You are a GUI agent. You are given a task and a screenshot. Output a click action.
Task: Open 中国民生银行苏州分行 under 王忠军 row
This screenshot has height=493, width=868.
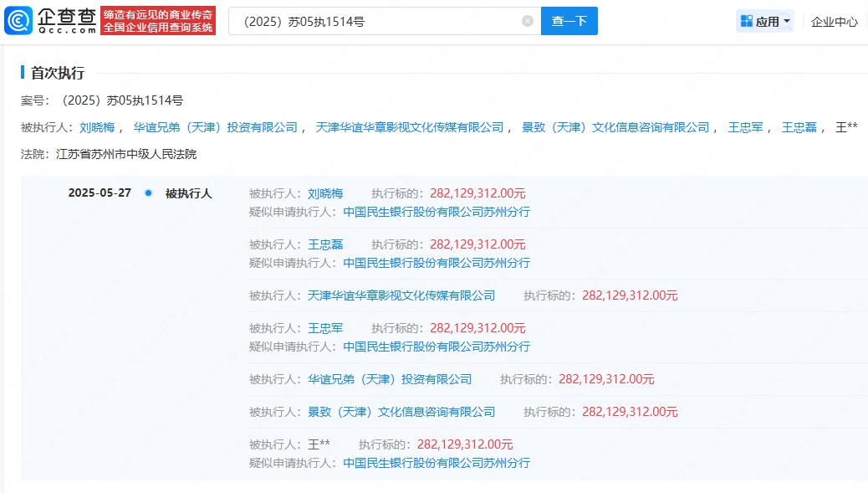click(x=437, y=347)
